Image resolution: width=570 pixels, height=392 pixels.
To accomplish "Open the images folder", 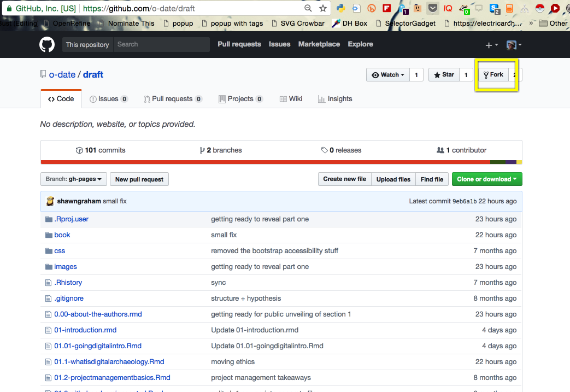I will click(x=66, y=267).
